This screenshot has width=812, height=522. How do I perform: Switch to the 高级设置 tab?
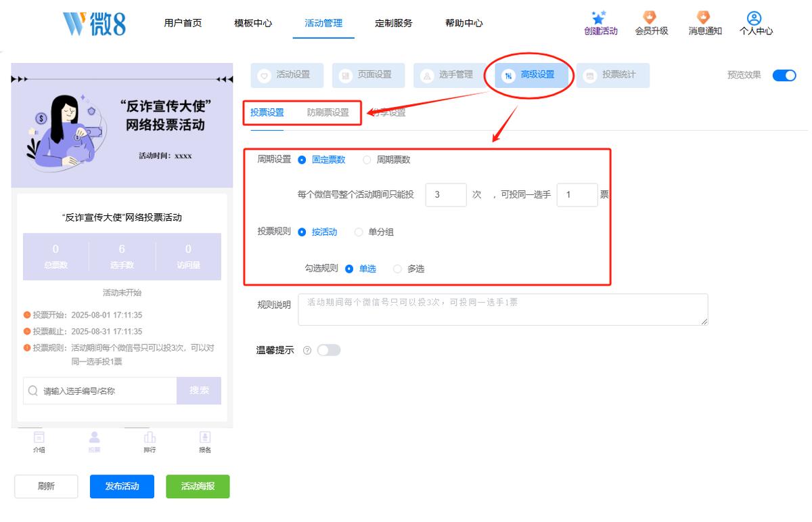pos(531,75)
